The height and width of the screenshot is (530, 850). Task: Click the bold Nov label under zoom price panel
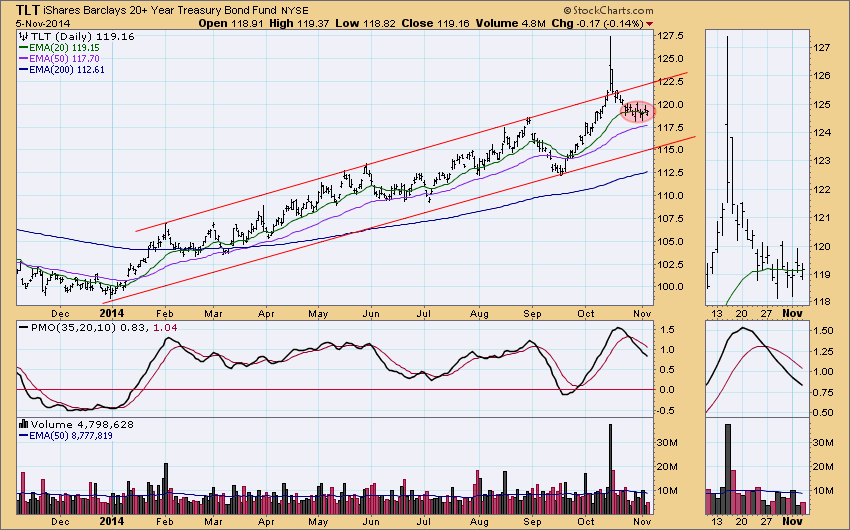[x=792, y=313]
